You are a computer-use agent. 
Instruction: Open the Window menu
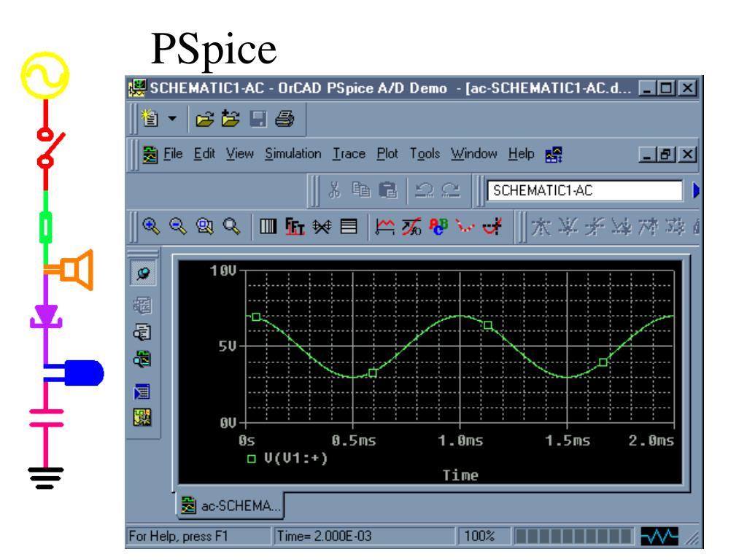pyautogui.click(x=474, y=154)
